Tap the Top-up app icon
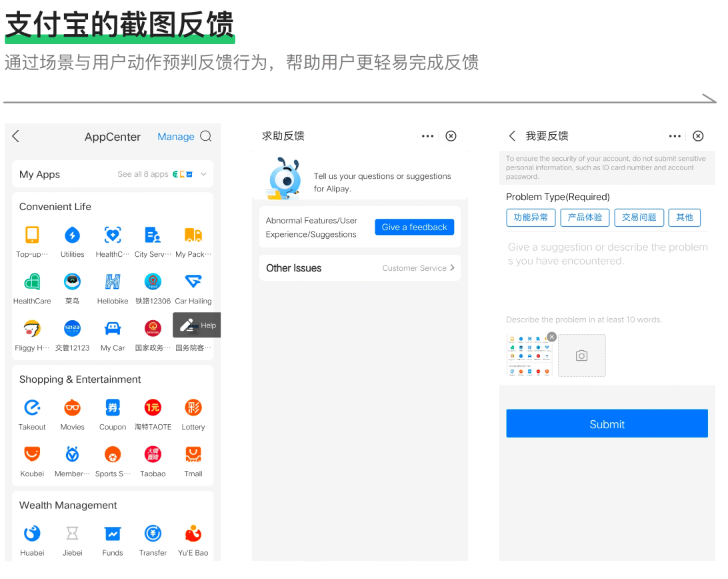The image size is (728, 579). (x=32, y=235)
